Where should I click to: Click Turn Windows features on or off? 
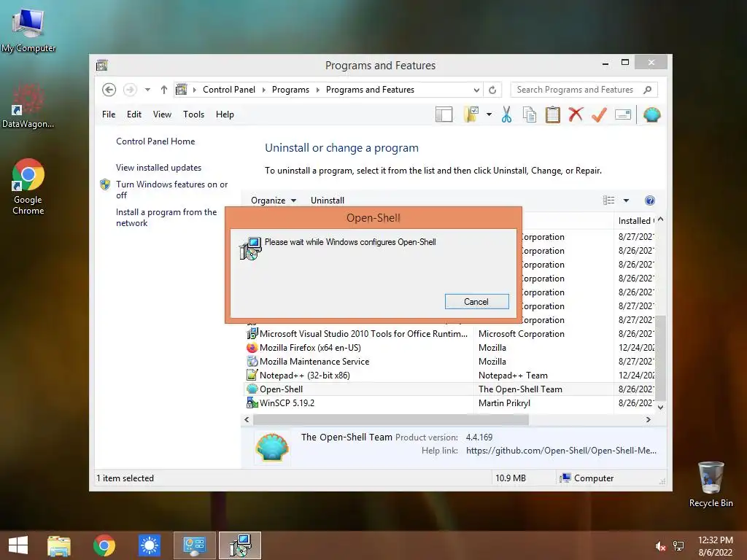pyautogui.click(x=171, y=190)
